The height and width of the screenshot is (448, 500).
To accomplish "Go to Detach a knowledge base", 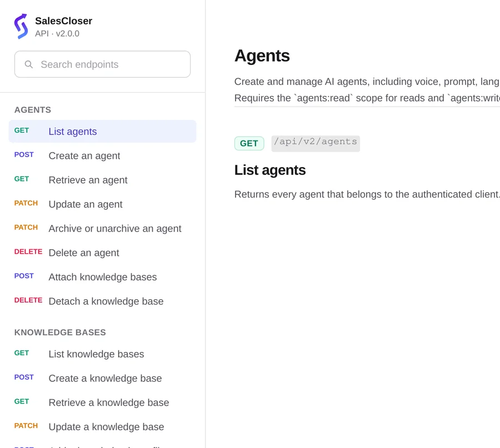I will 102,301.
